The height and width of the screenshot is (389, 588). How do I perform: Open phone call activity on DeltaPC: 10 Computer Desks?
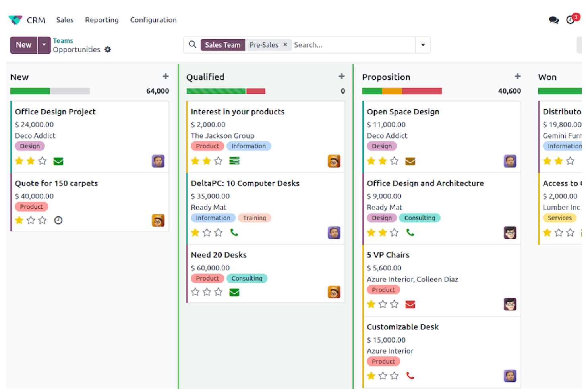point(234,233)
